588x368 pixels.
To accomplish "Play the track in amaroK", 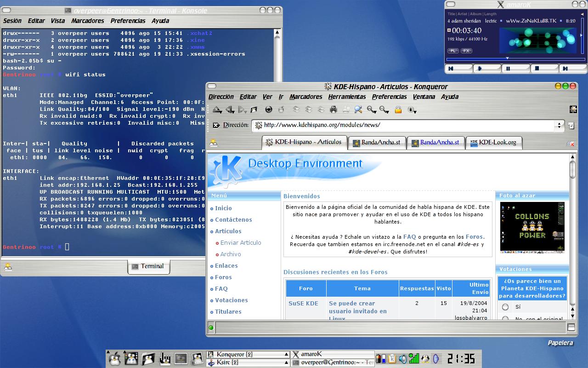I will click(x=487, y=69).
